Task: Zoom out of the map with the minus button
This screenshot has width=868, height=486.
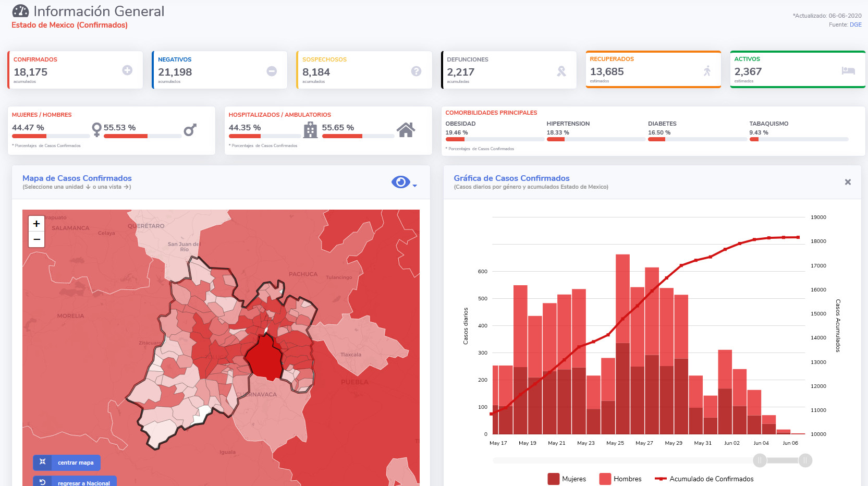Action: pyautogui.click(x=36, y=239)
